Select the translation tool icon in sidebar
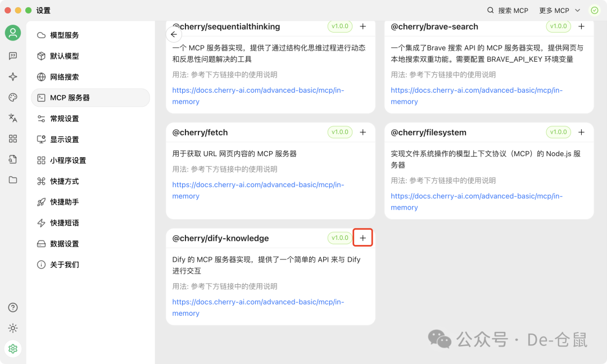607x364 pixels. [x=12, y=118]
